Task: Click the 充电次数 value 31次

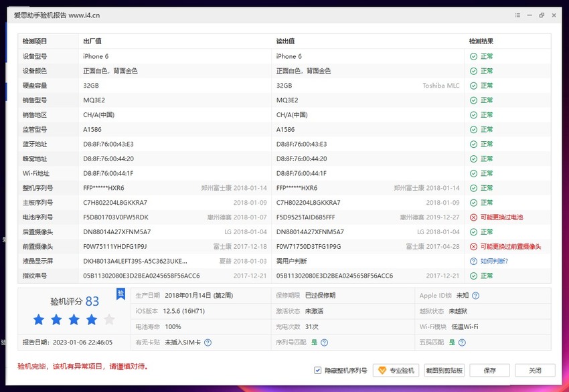Action: pos(312,326)
